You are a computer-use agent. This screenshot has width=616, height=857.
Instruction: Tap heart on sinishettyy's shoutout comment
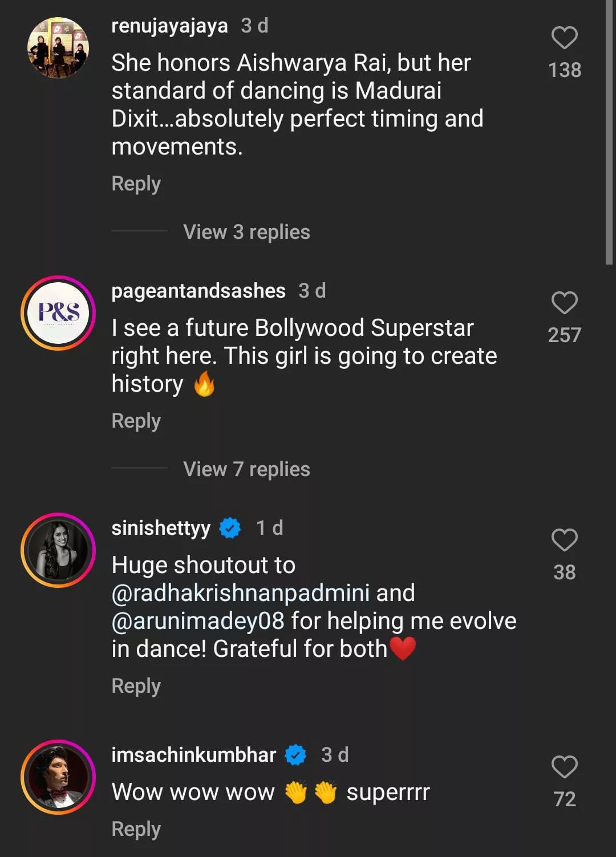click(564, 540)
